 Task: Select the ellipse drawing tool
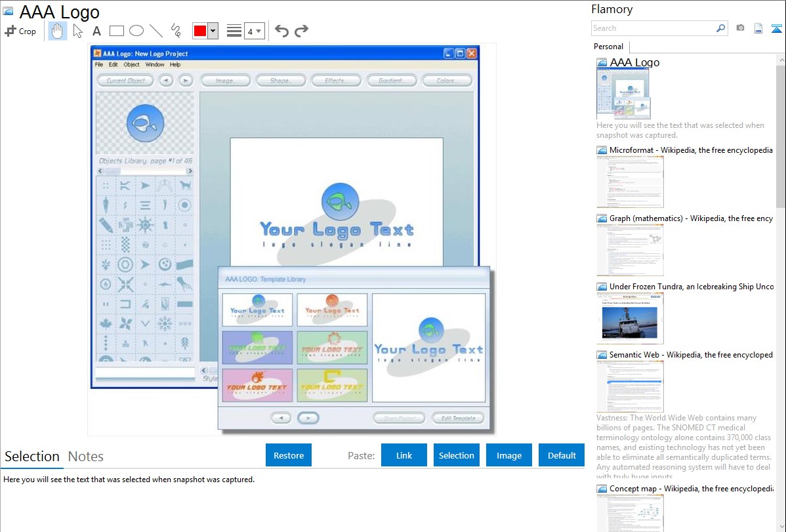136,31
